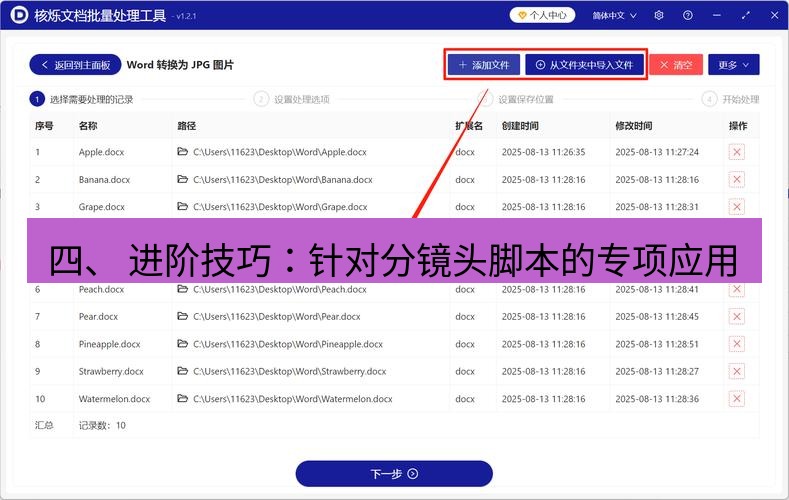This screenshot has width=789, height=500.
Task: Click the 创建时间 column header
Action: click(520, 126)
